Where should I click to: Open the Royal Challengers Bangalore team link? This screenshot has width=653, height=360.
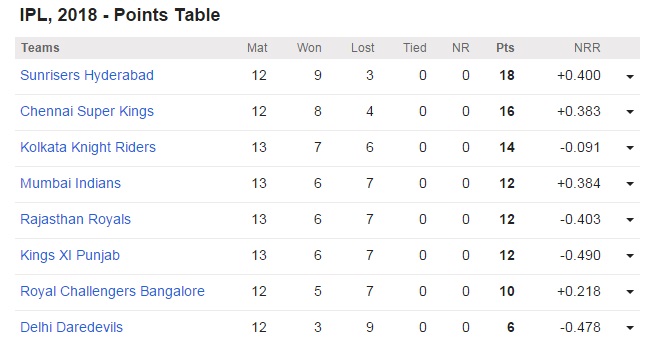click(x=112, y=291)
